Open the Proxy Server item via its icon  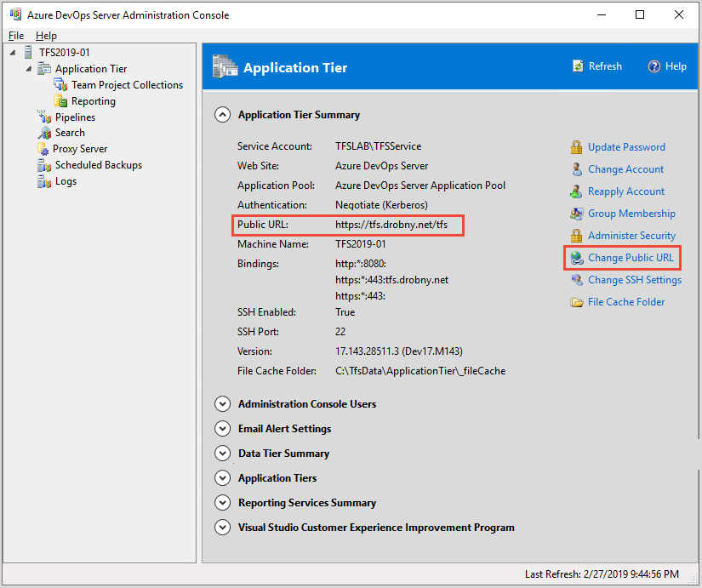pos(44,149)
